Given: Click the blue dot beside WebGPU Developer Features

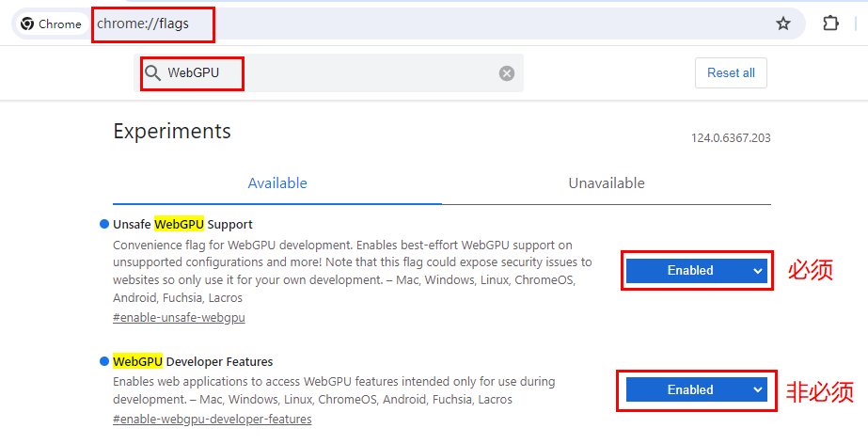Looking at the screenshot, I should [x=104, y=361].
